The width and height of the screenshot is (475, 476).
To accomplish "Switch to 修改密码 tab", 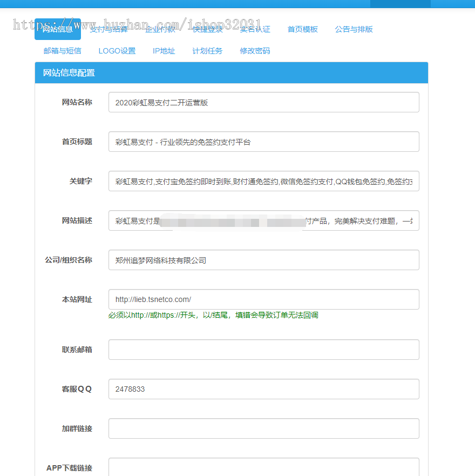I will coord(254,50).
